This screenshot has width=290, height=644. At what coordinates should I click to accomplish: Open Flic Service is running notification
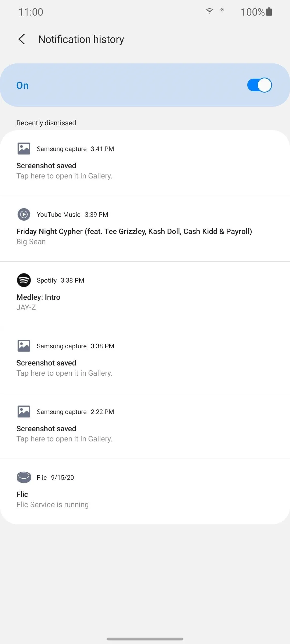(145, 492)
